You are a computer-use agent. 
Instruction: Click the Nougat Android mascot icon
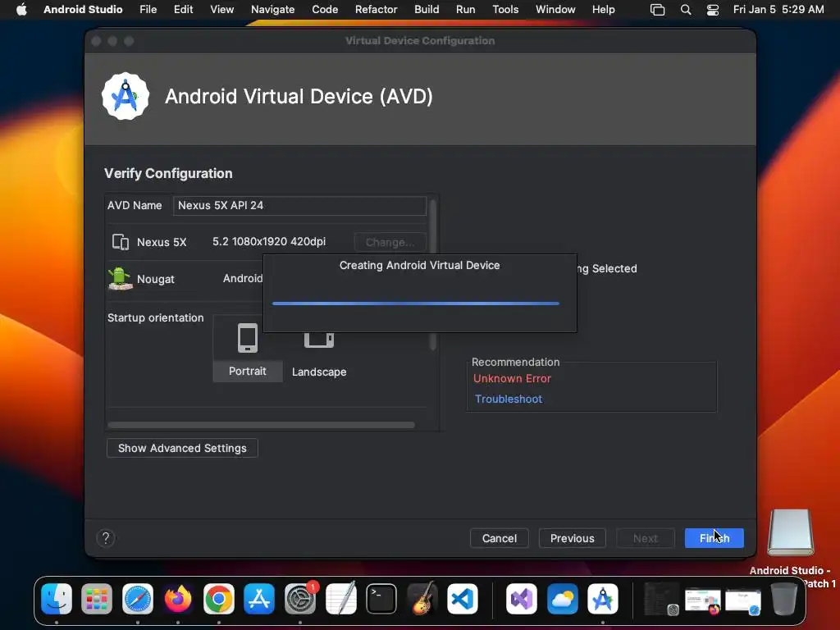coord(120,279)
